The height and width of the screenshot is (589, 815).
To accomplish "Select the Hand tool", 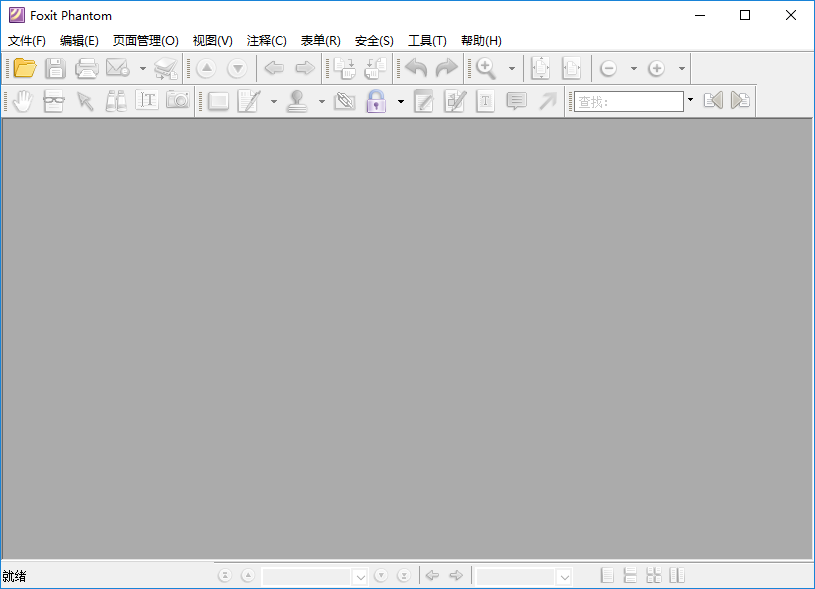I will 21,100.
